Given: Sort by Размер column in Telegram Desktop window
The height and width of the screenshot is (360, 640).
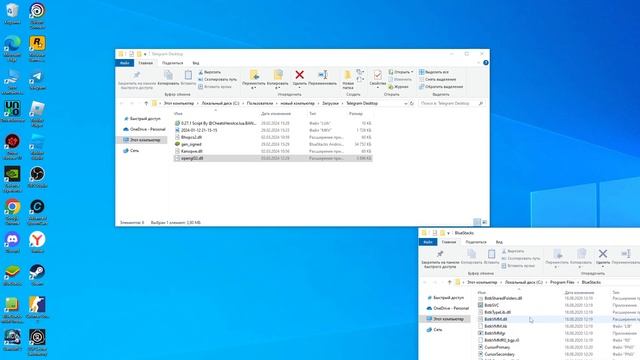Looking at the screenshot, I should (356, 114).
